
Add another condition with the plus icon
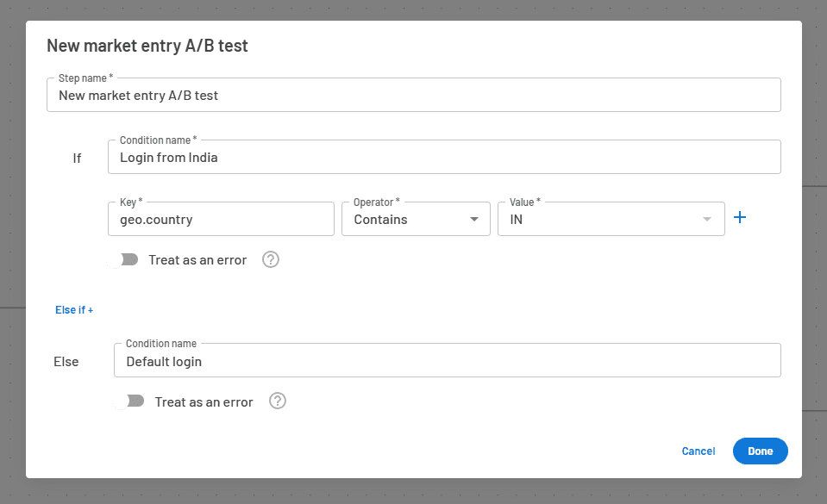pos(740,217)
